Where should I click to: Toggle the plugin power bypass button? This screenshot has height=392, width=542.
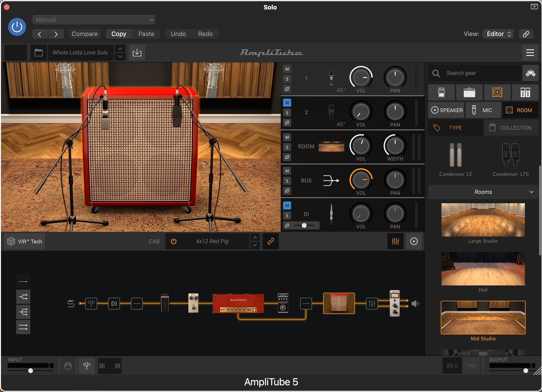[x=17, y=27]
